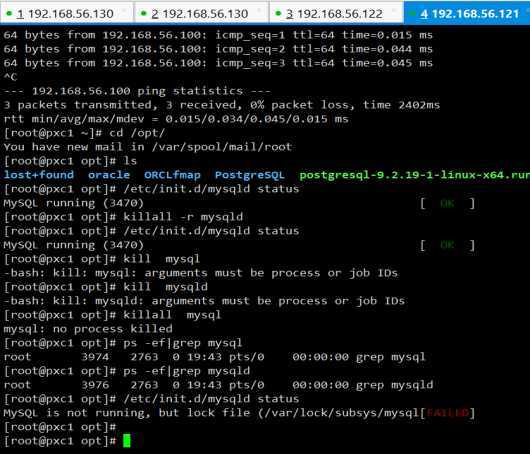Click the green terminal cursor block
Image resolution: width=530 pixels, height=454 pixels.
[127, 441]
